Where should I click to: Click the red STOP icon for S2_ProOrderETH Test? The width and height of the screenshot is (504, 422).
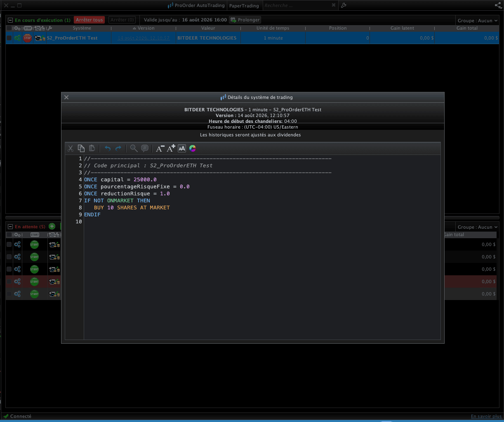27,38
